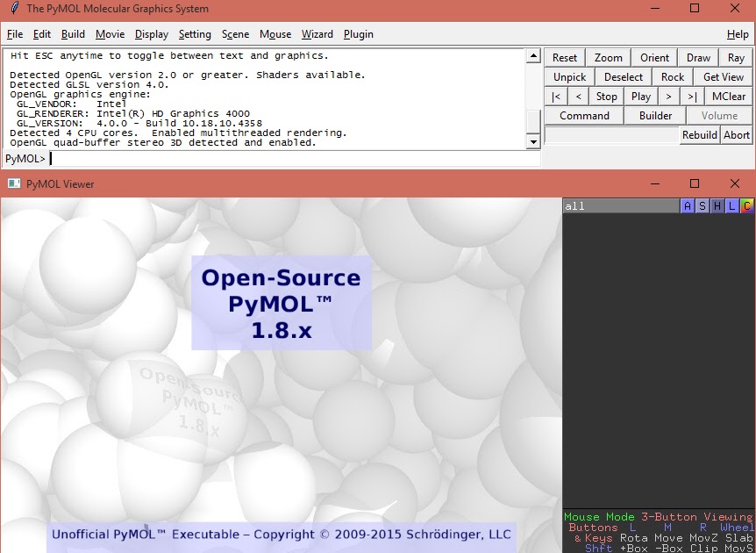Click the PyMOL command input field

294,158
